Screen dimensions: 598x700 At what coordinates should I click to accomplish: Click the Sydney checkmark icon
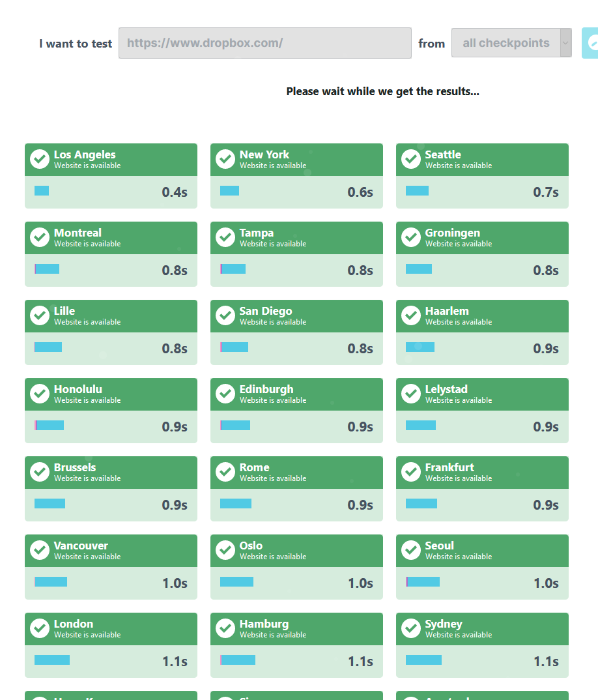pyautogui.click(x=411, y=628)
